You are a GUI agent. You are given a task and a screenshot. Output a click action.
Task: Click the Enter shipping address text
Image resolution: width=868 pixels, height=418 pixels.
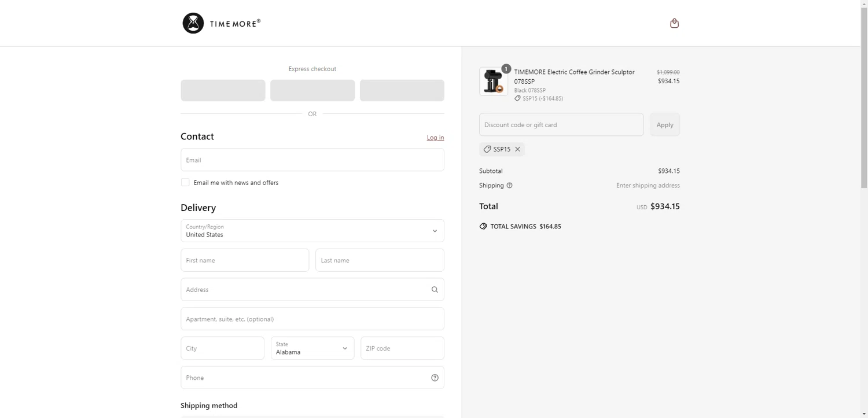click(648, 186)
